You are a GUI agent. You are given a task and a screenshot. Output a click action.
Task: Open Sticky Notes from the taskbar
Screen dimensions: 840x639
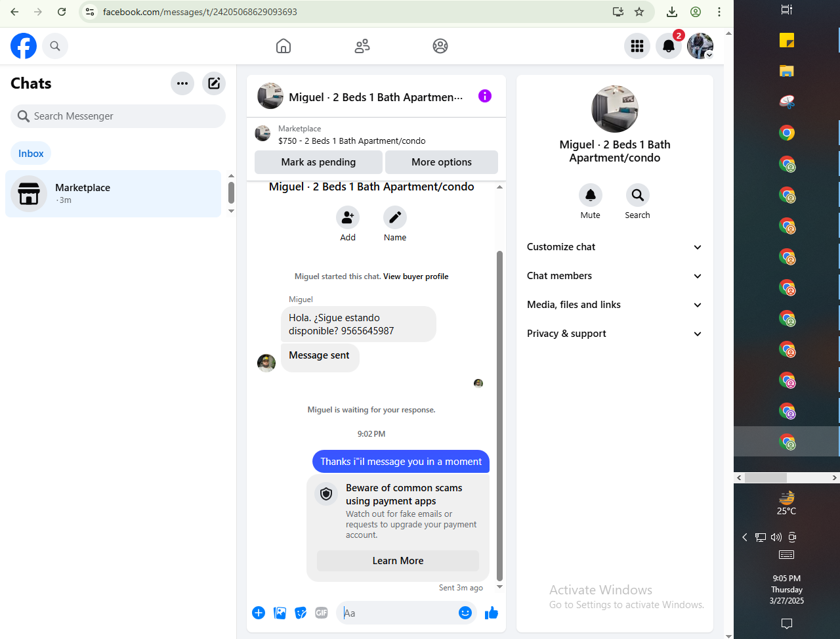(x=787, y=40)
